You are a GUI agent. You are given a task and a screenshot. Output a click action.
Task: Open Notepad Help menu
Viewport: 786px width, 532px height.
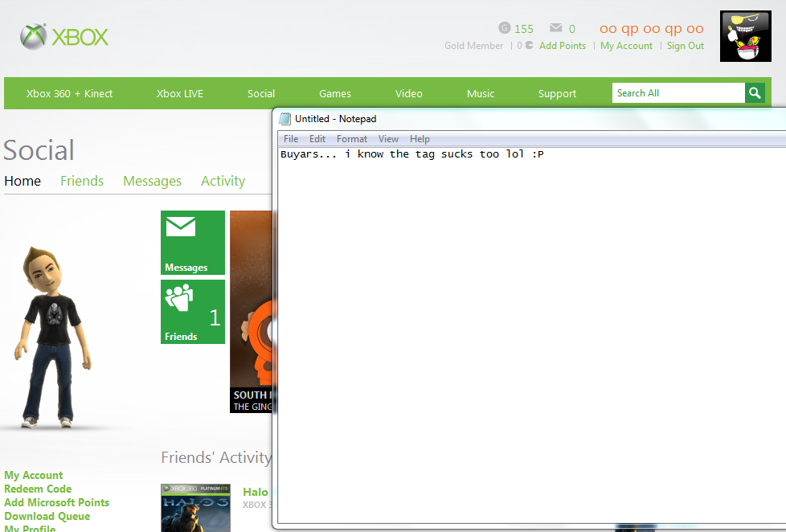click(x=420, y=139)
